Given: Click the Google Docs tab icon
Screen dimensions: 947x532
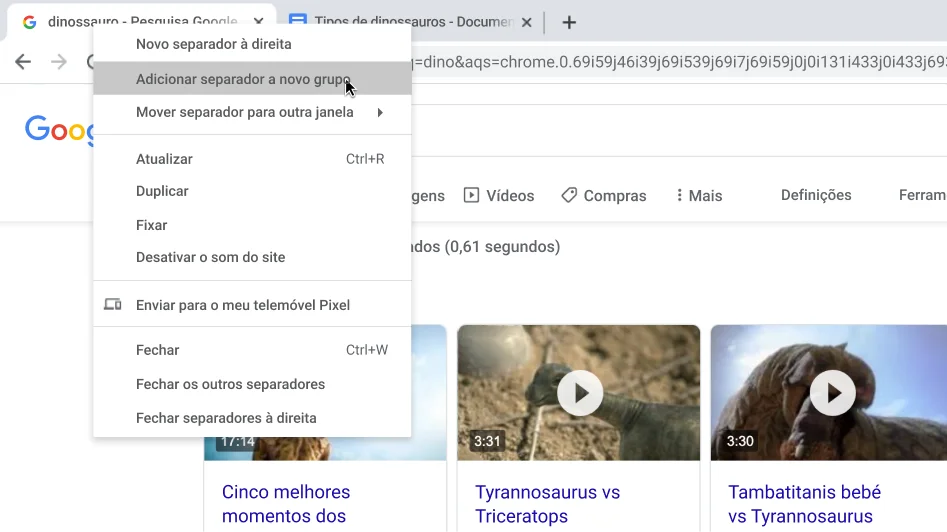Looking at the screenshot, I should (x=297, y=22).
